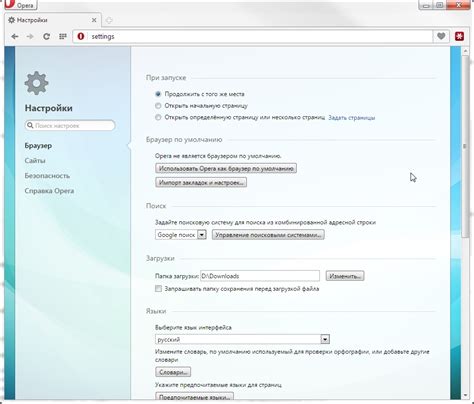This screenshot has width=474, height=404.
Task: Click Импорт закладок и настроек button
Action: click(x=201, y=182)
